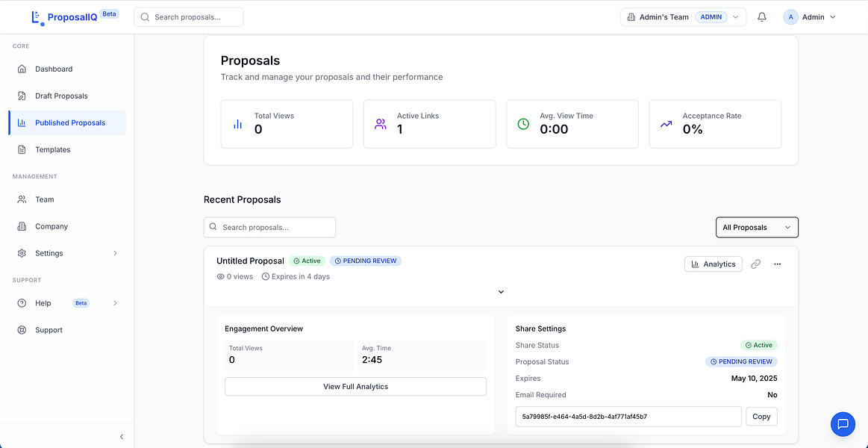Open the All Proposals filter dropdown

756,228
